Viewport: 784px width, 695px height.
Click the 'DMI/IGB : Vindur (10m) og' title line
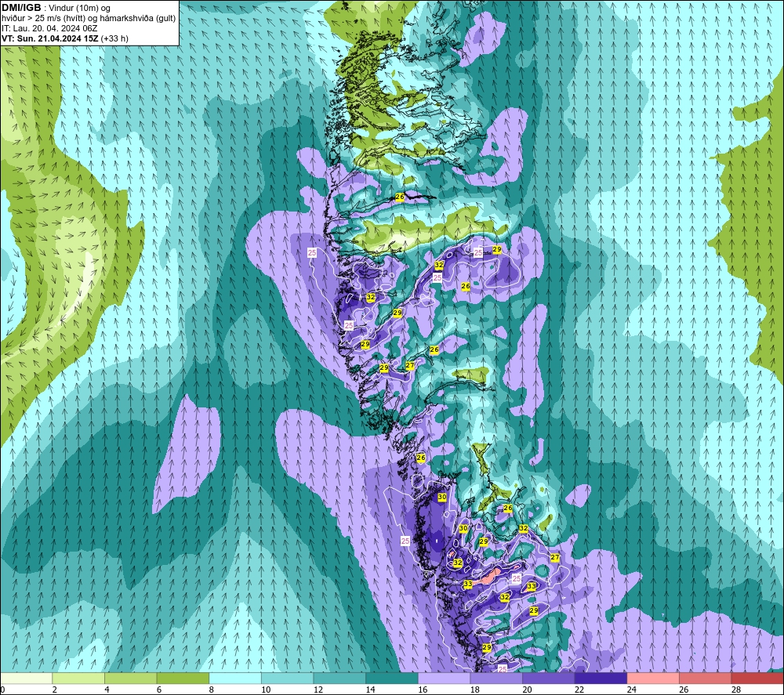pyautogui.click(x=56, y=8)
